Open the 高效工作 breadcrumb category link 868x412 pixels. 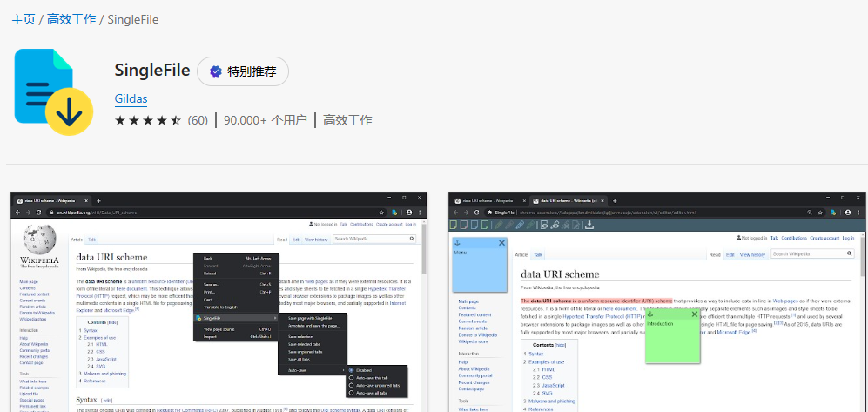pos(71,19)
